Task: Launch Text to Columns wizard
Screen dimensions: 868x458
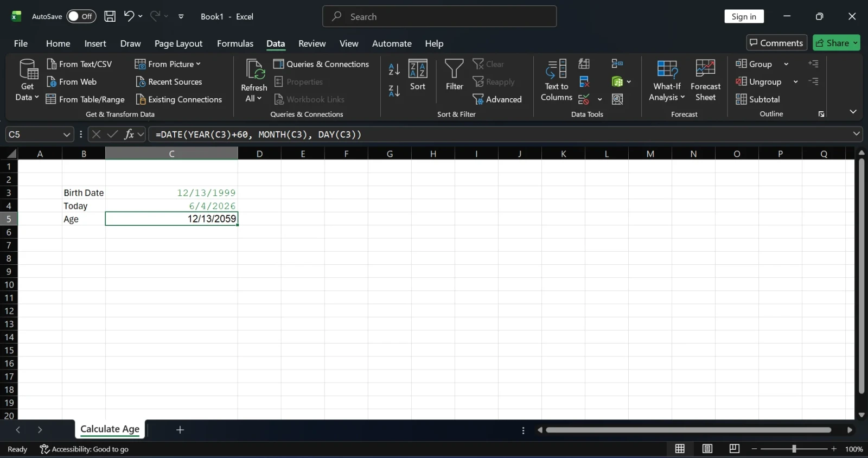Action: click(x=557, y=80)
